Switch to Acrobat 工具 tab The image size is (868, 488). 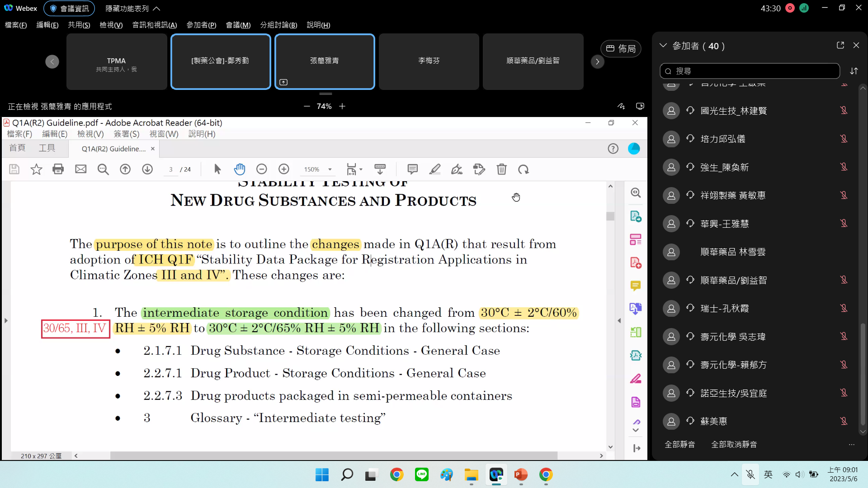click(x=47, y=148)
